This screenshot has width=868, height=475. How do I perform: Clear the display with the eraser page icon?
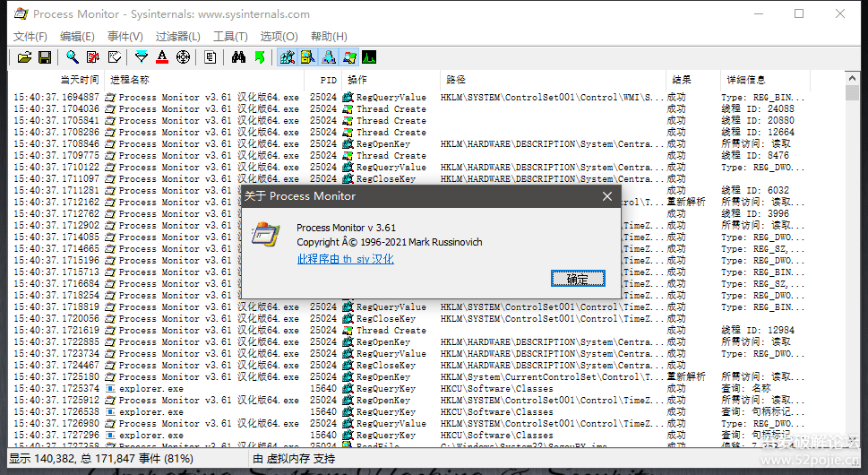tap(114, 57)
